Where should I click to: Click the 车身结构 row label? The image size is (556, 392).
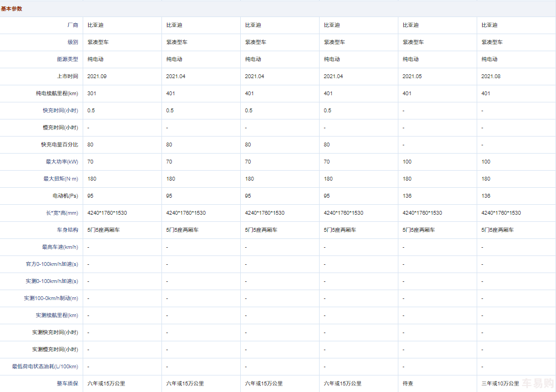[x=67, y=230]
